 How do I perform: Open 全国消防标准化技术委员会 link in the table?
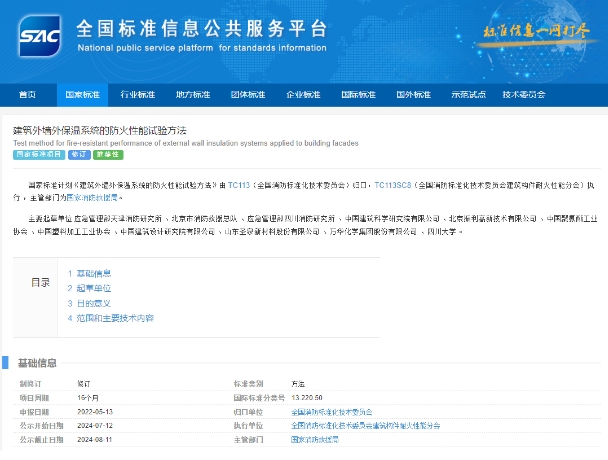(331, 411)
